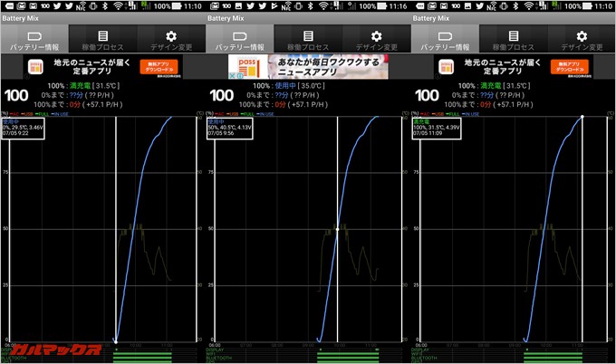Open デザイン変更 gear icon in middle screenshot
This screenshot has width=616, height=364.
[x=377, y=35]
